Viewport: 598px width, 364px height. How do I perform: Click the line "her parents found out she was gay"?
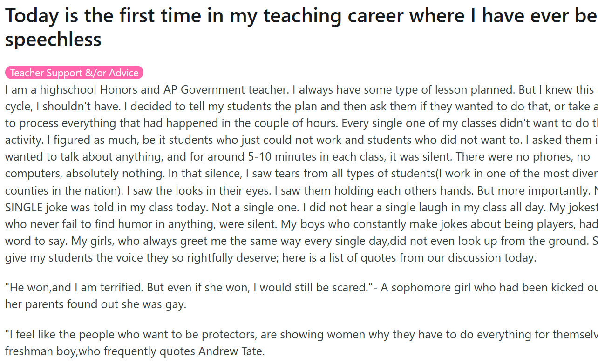click(x=95, y=304)
